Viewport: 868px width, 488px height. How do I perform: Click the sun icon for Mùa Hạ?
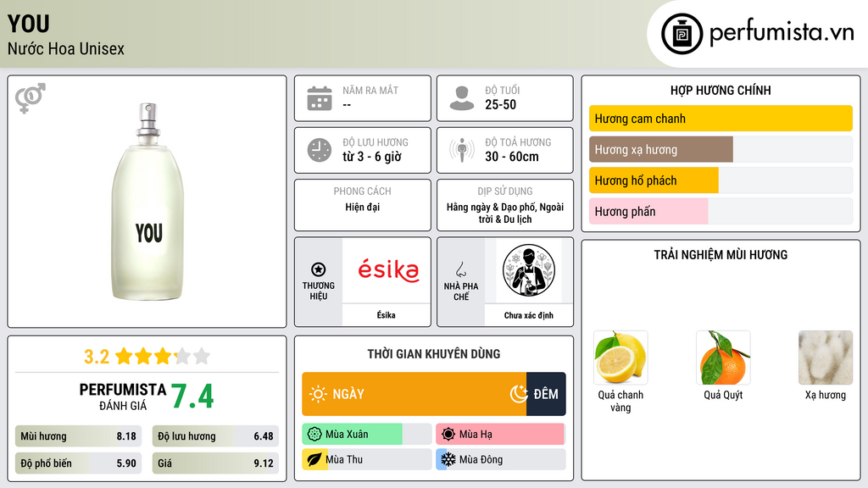[x=448, y=435]
